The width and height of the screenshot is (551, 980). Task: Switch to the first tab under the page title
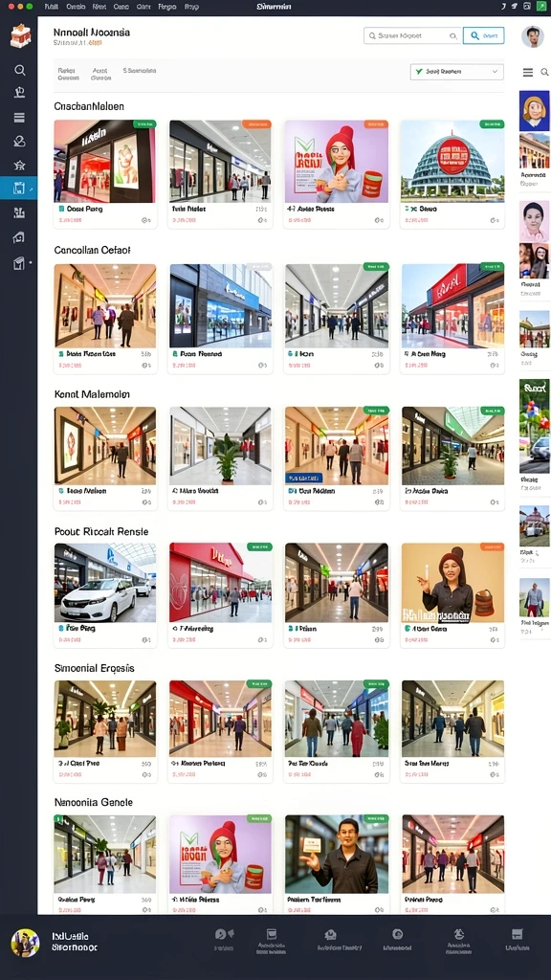pos(68,75)
